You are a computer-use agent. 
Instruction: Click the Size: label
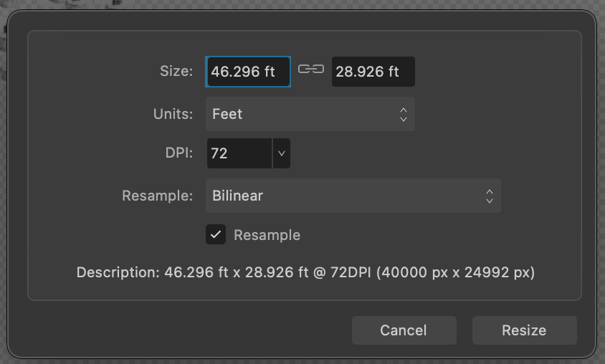(x=176, y=72)
